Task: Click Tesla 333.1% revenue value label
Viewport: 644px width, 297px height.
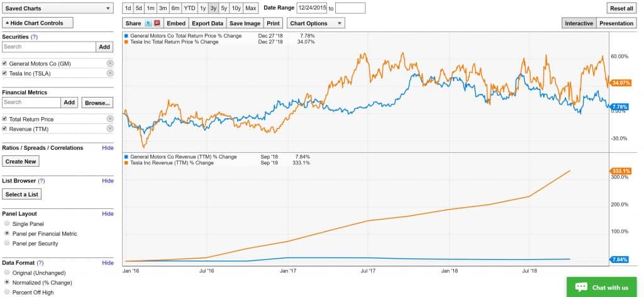Action: pyautogui.click(x=619, y=171)
